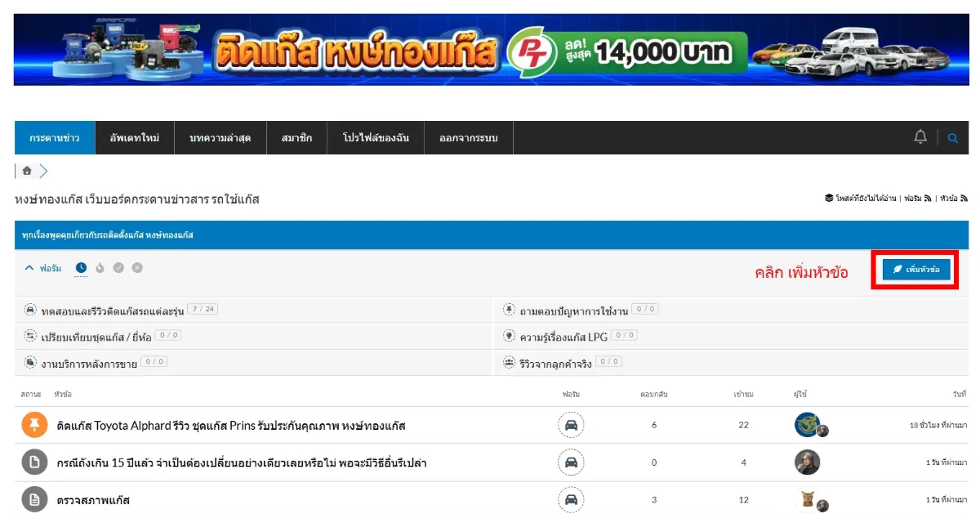The image size is (980, 514).
Task: Open the ฟอรัม RSS feed icon
Action: click(928, 199)
